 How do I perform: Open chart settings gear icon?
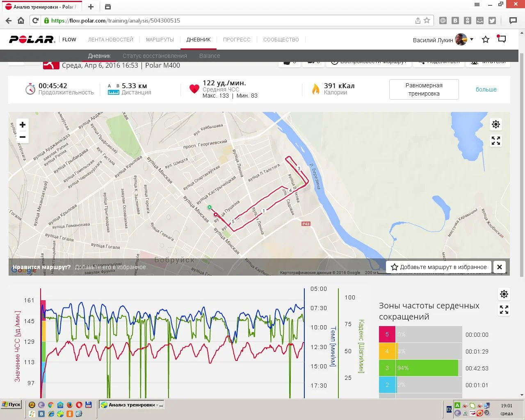pos(504,294)
